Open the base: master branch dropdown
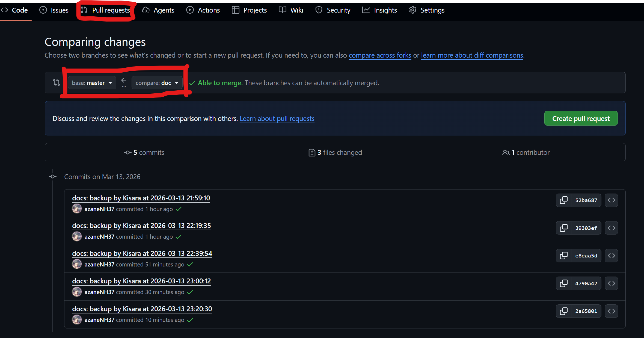The image size is (644, 338). coord(92,83)
